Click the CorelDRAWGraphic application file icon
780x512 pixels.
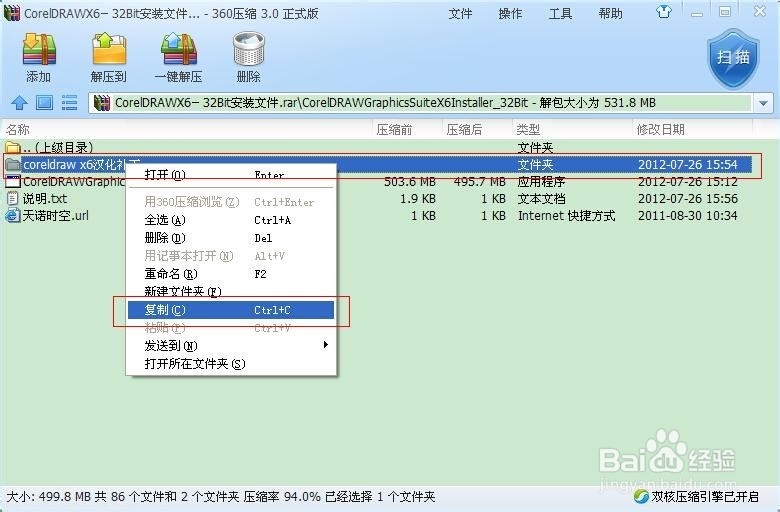(13, 182)
